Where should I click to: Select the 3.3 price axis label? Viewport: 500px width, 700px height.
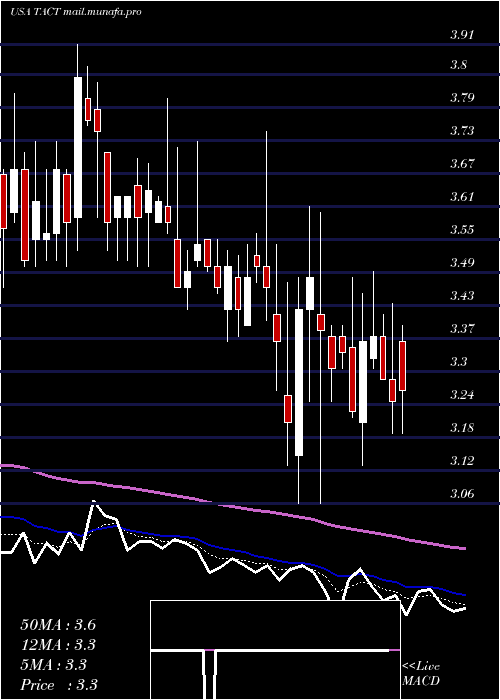point(458,362)
